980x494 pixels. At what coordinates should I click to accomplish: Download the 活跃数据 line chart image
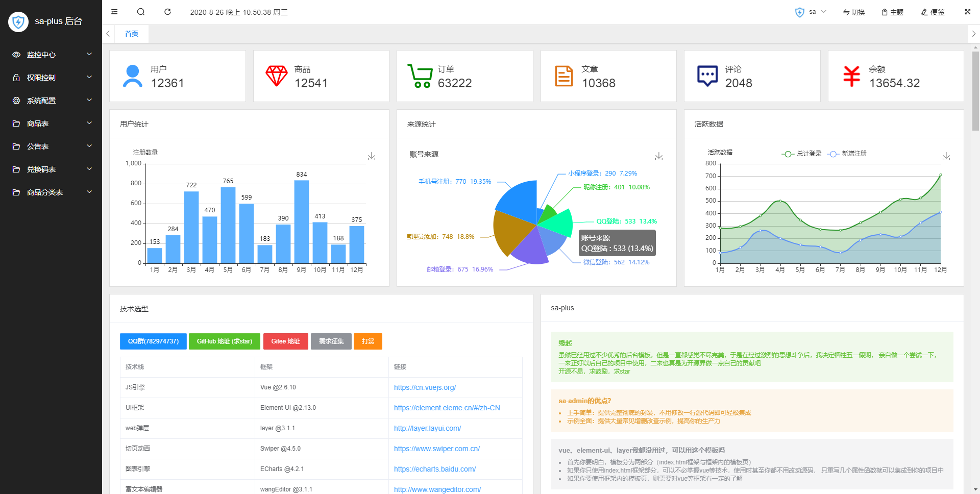[x=946, y=156]
